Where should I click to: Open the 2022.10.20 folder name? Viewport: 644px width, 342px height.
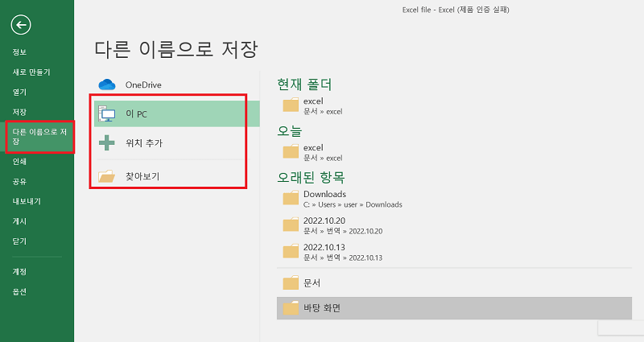pos(324,220)
